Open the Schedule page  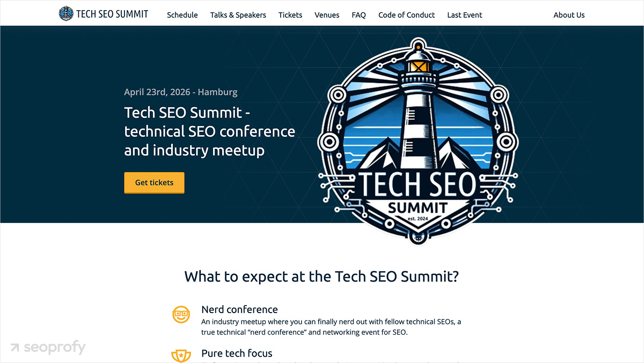click(x=182, y=15)
